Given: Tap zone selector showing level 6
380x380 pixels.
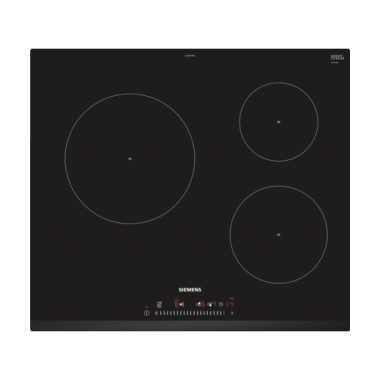Looking at the screenshot, I should (x=200, y=304).
